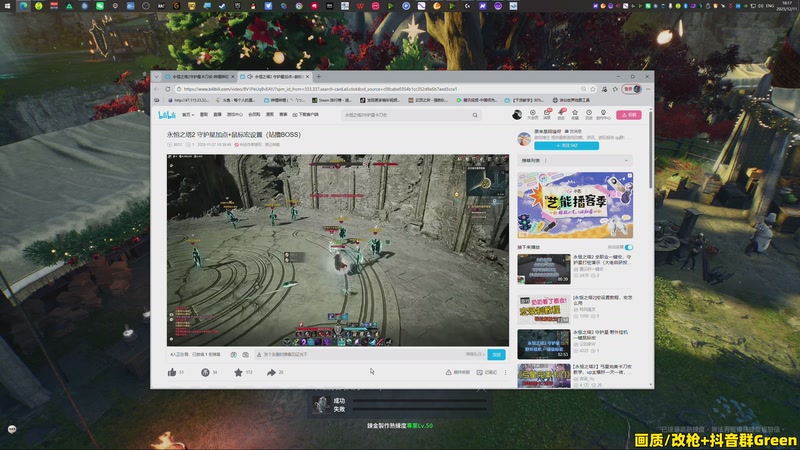Viewport: 800px width, 450px height.
Task: Reload the page with the refresh button
Action: (167, 89)
